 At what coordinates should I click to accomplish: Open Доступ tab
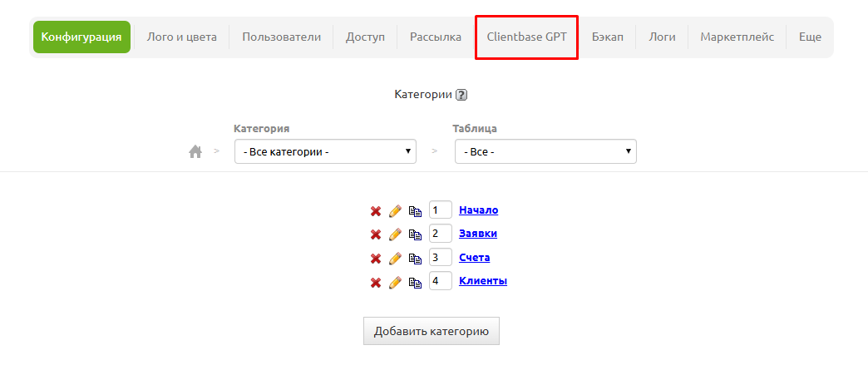365,37
